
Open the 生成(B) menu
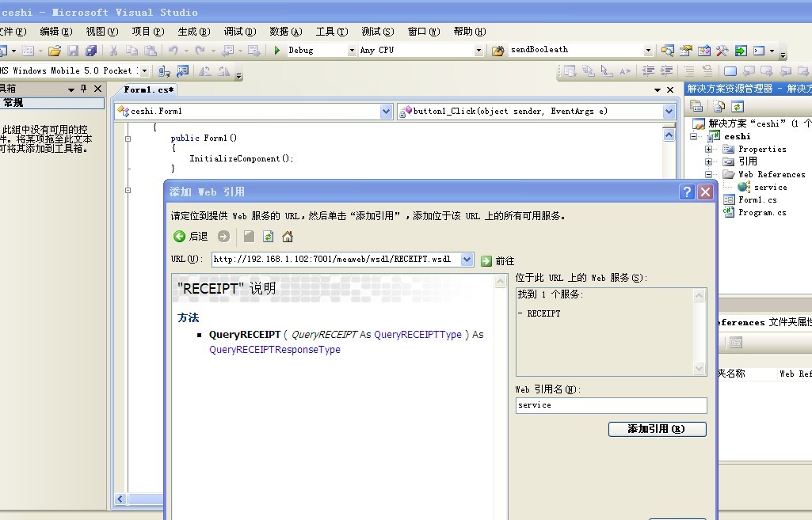(x=194, y=32)
